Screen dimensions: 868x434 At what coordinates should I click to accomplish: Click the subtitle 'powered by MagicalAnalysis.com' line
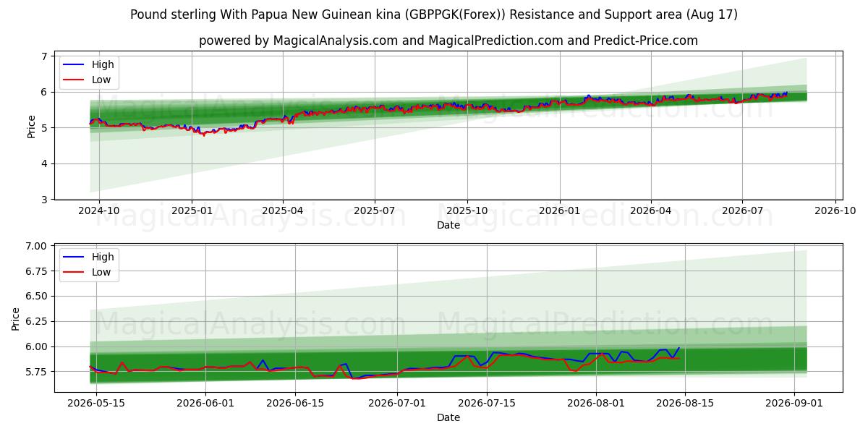(448, 41)
